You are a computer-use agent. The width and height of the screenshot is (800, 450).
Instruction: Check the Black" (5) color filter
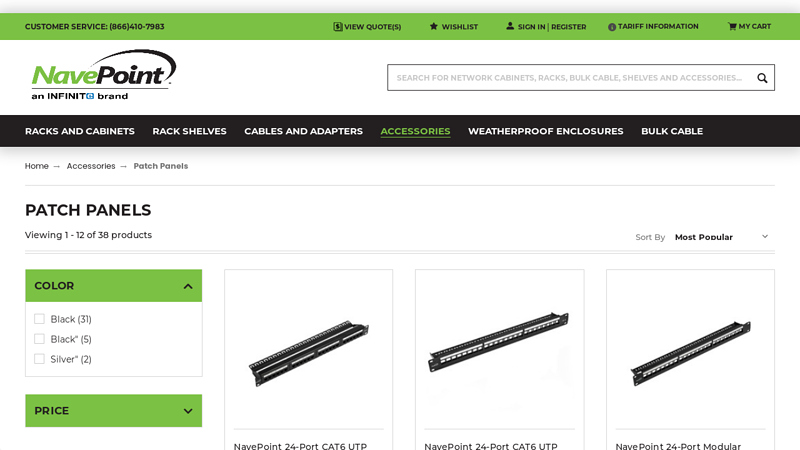coord(39,339)
